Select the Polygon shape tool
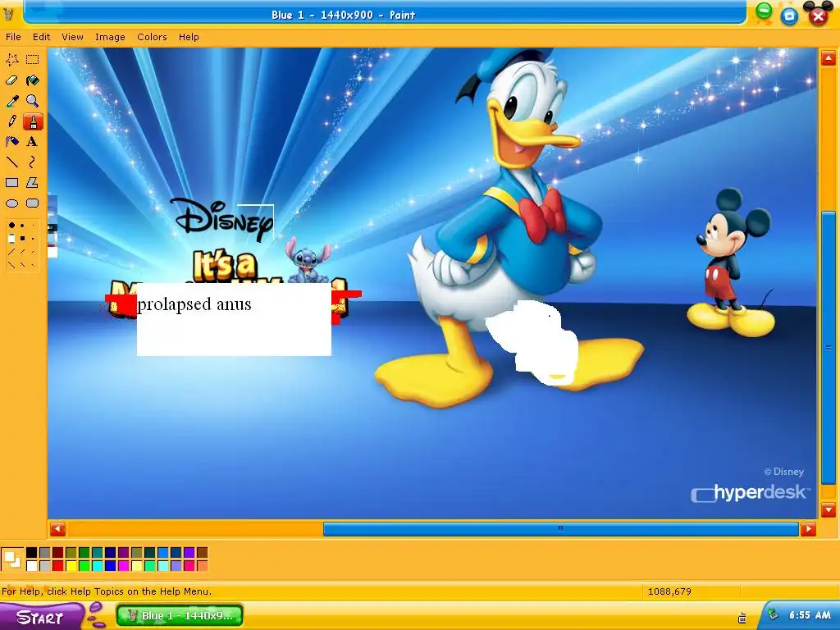The image size is (840, 630). 33,183
